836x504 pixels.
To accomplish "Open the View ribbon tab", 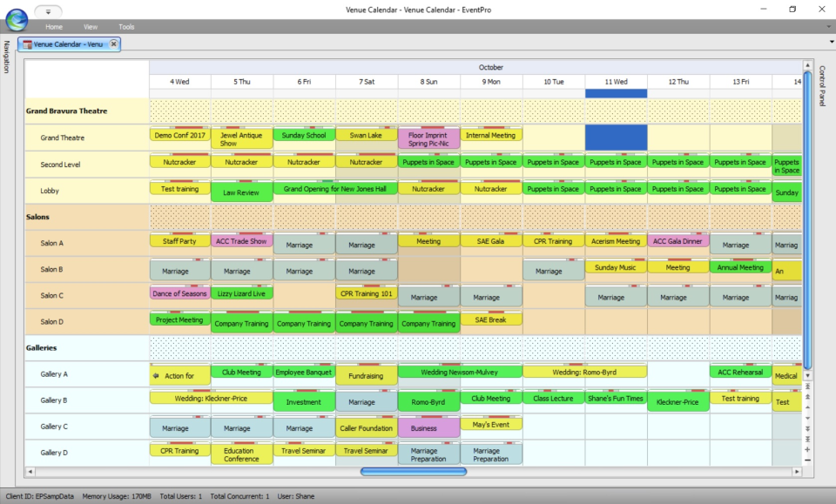I will (90, 27).
